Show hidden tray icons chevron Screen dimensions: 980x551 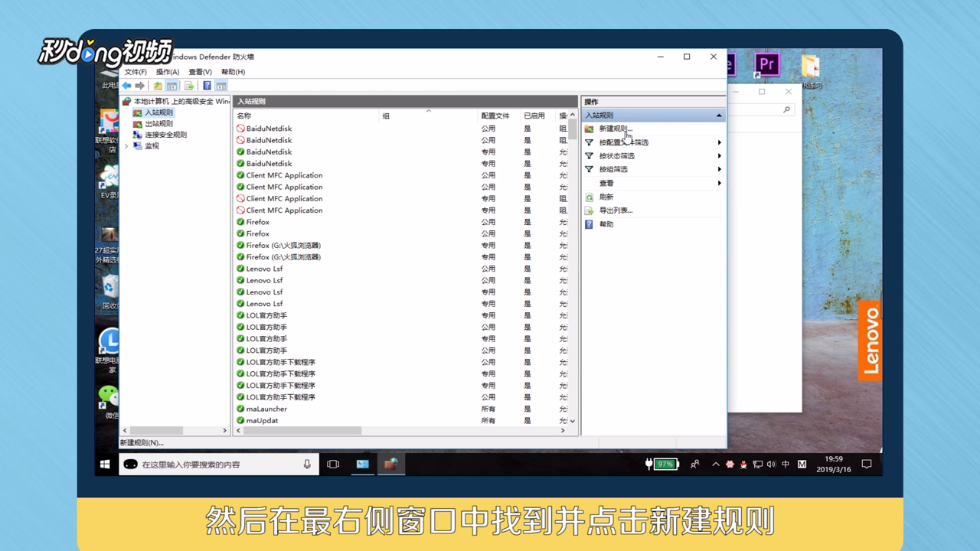pos(715,465)
